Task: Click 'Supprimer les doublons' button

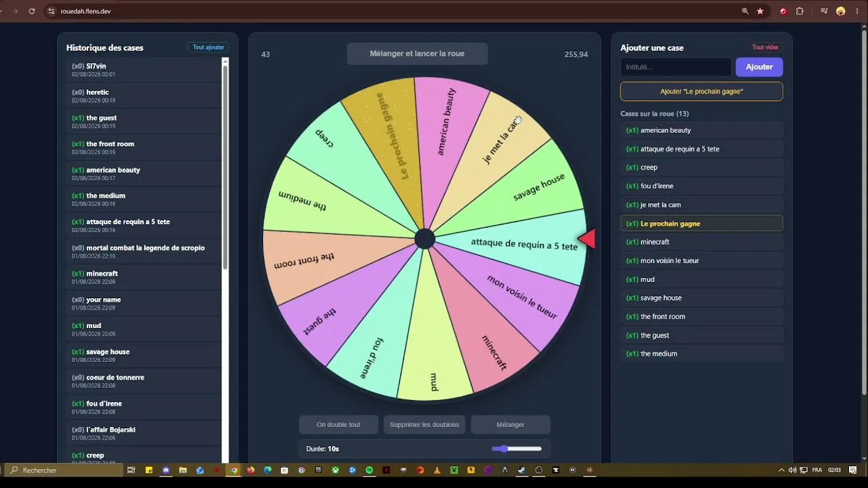Action: point(425,424)
